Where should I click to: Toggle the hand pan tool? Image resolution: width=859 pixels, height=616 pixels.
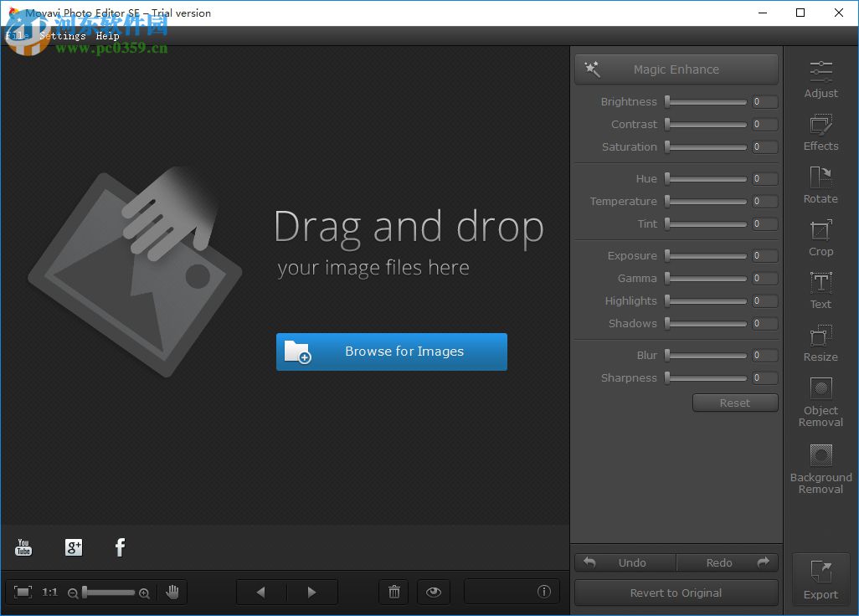tap(172, 592)
